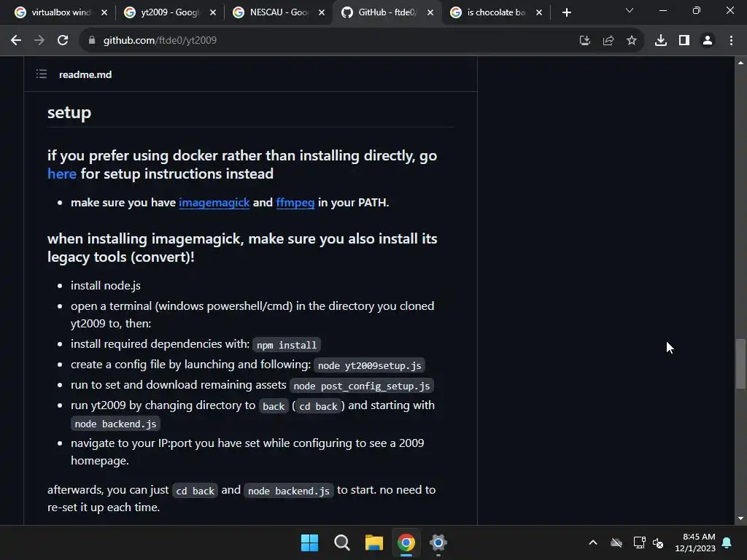Click the setup heading
Viewport: 747px width, 560px height.
coord(69,113)
